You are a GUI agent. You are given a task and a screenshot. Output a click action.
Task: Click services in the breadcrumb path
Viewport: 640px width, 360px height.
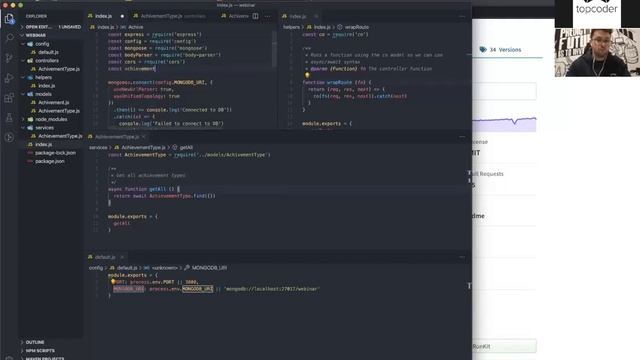point(98,147)
